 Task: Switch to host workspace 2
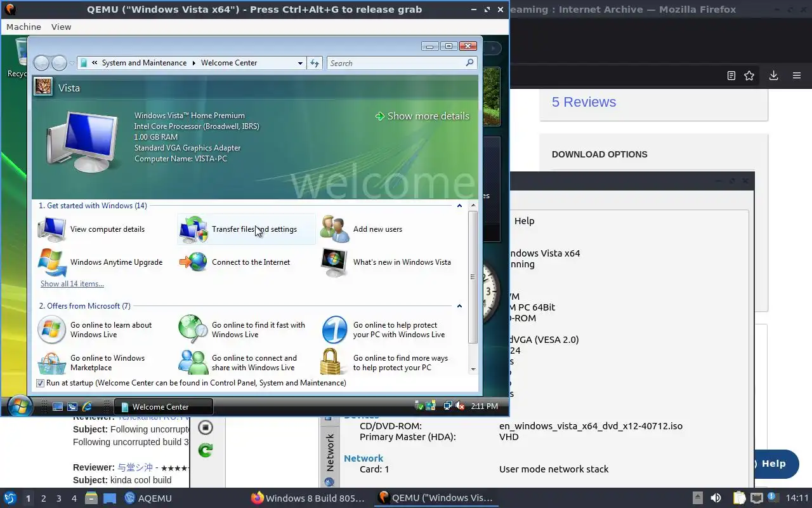pos(44,498)
